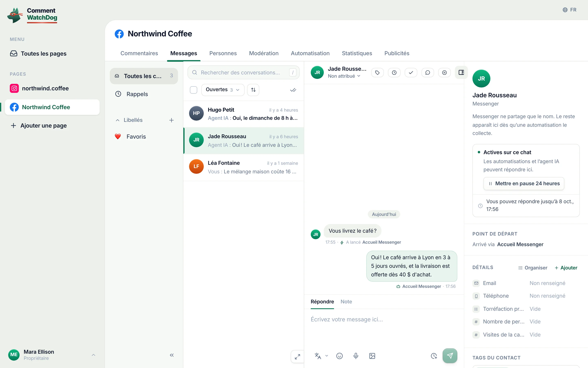Select the northwind.coffee Instagram page
Image resolution: width=588 pixels, height=368 pixels.
point(52,88)
